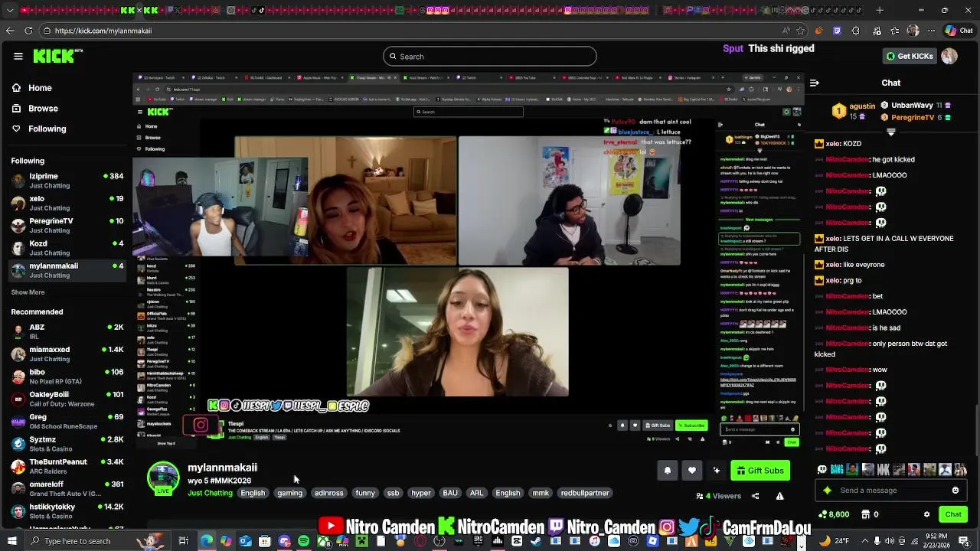Image resolution: width=980 pixels, height=551 pixels.
Task: Reload the page with refresh button
Action: (28, 31)
